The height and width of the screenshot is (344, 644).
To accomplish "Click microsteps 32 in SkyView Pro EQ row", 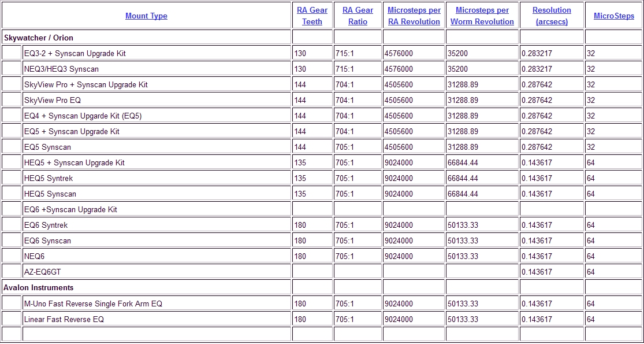I will [591, 100].
